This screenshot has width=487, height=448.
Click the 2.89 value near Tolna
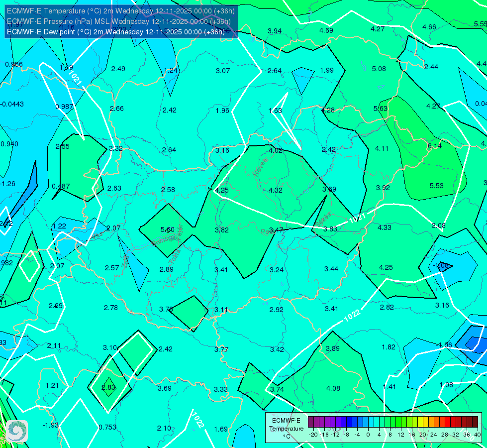pos(167,269)
